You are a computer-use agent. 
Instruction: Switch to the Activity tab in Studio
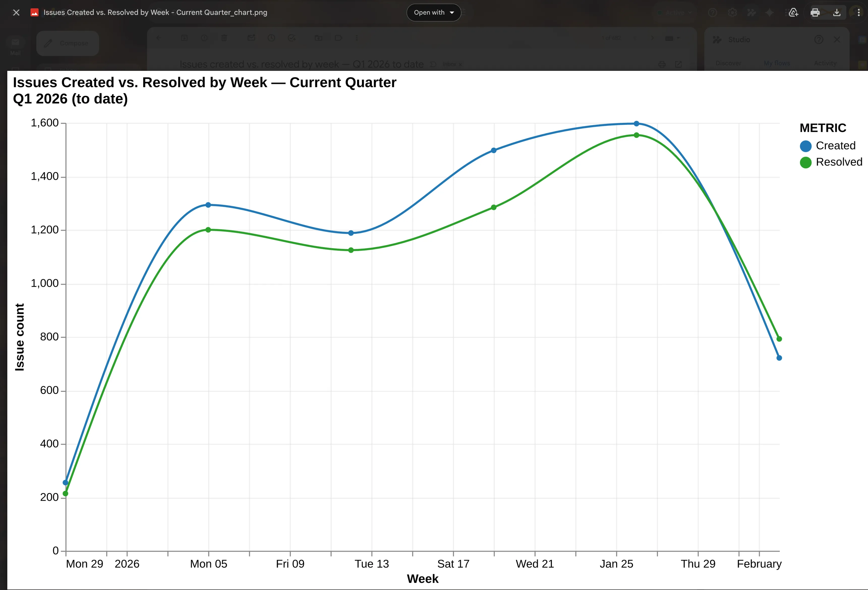click(825, 63)
